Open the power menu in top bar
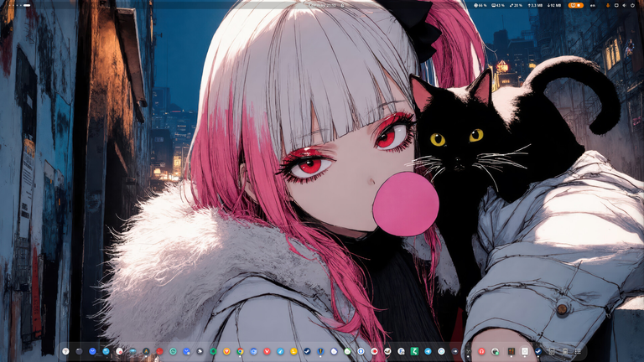 coord(632,6)
